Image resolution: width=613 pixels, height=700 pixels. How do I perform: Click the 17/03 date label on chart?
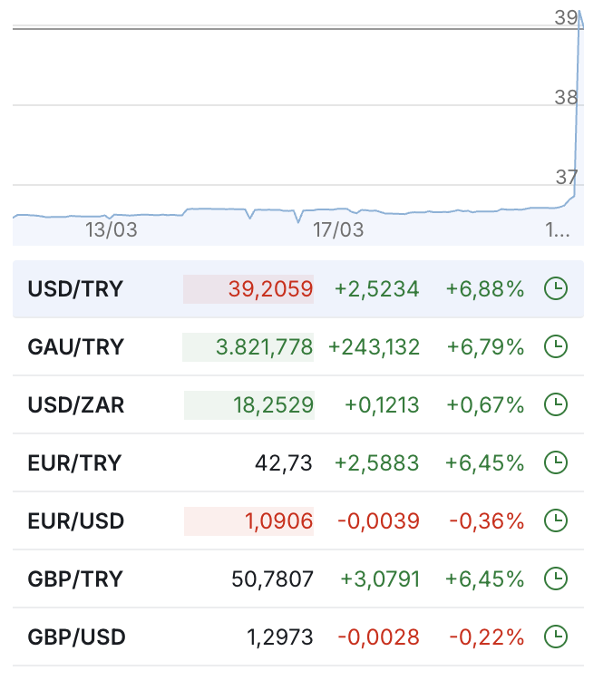(338, 230)
